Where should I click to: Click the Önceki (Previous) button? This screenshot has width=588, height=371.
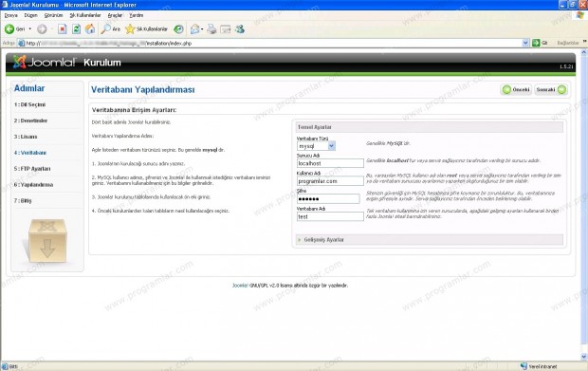(516, 89)
